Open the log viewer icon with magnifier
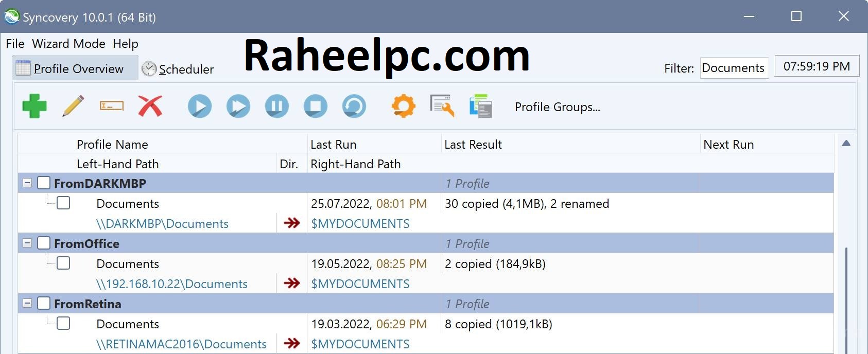The height and width of the screenshot is (354, 868). pos(442,106)
